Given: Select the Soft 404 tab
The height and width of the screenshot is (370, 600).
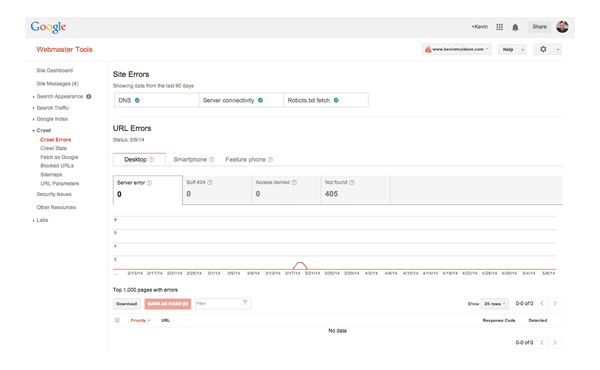Looking at the screenshot, I should pyautogui.click(x=217, y=190).
